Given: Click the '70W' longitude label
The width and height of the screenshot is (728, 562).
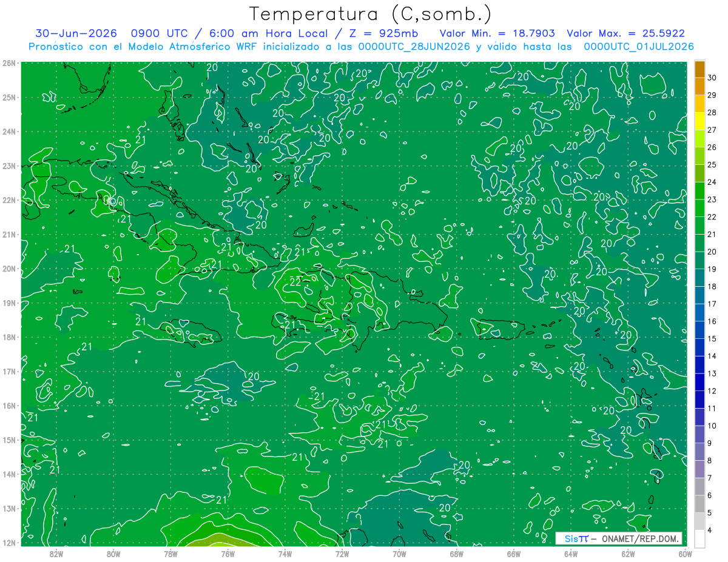Looking at the screenshot, I should pos(399,554).
